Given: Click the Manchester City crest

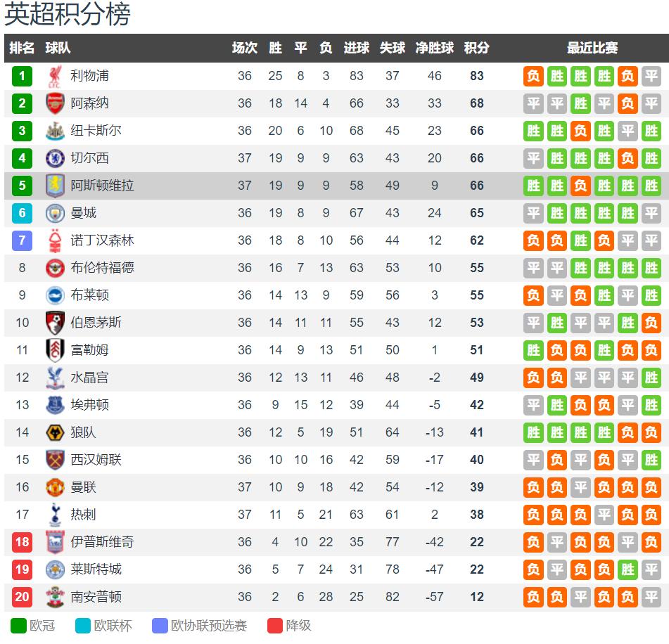Looking at the screenshot, I should (55, 213).
